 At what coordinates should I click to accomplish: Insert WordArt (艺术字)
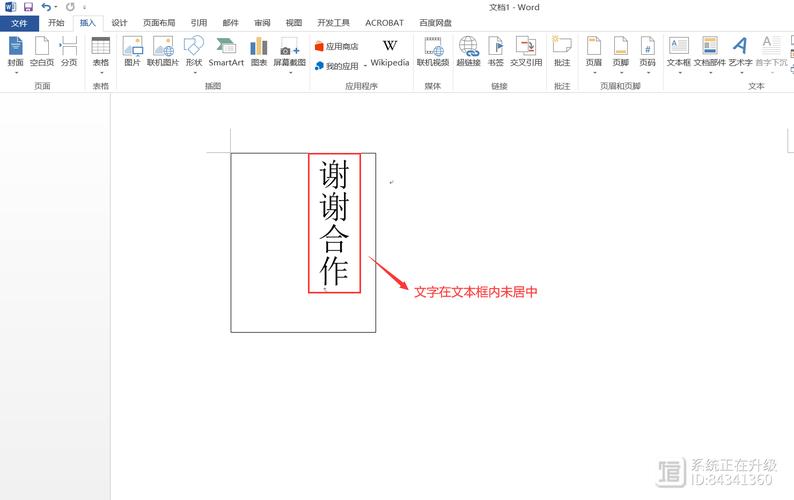pyautogui.click(x=740, y=52)
